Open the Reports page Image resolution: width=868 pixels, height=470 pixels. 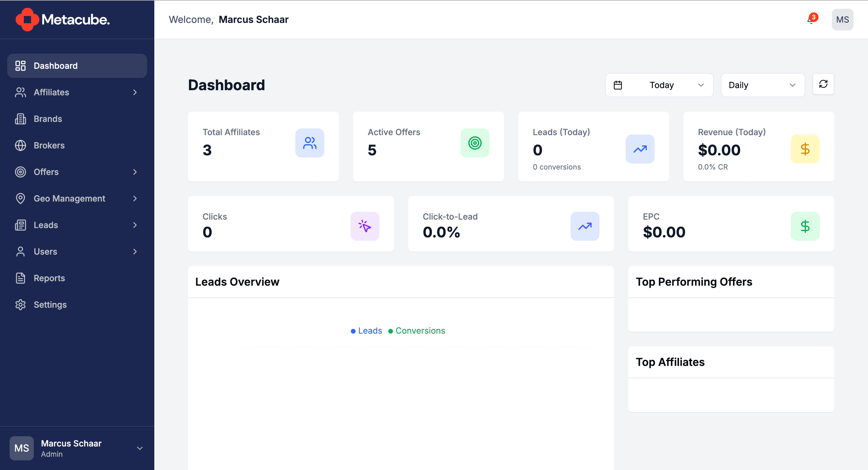pos(77,278)
